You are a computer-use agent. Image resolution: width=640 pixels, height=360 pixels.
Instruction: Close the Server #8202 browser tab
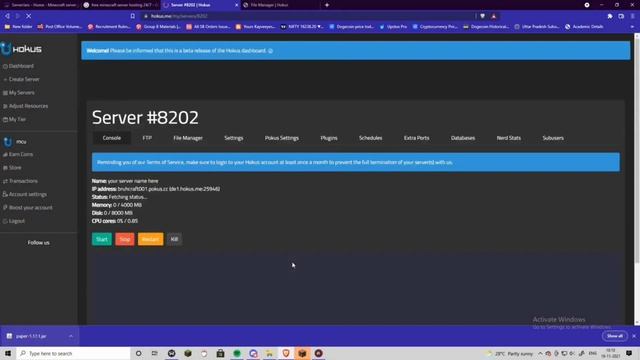236,5
